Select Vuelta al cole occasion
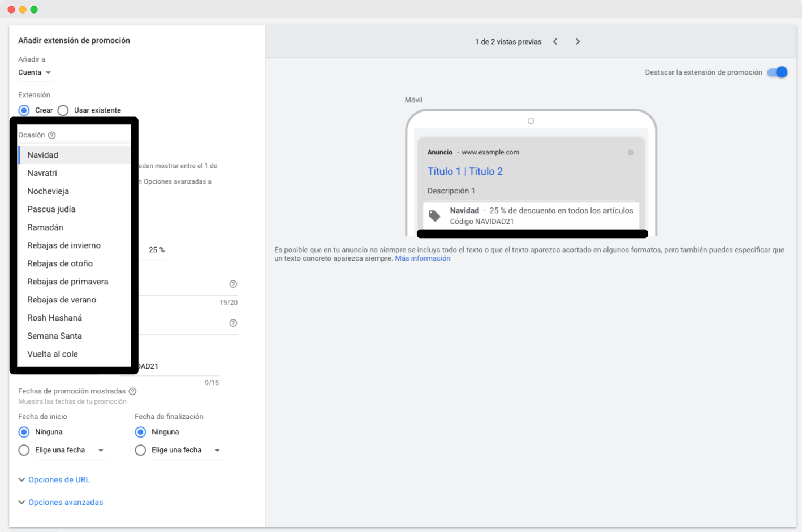 [75, 354]
